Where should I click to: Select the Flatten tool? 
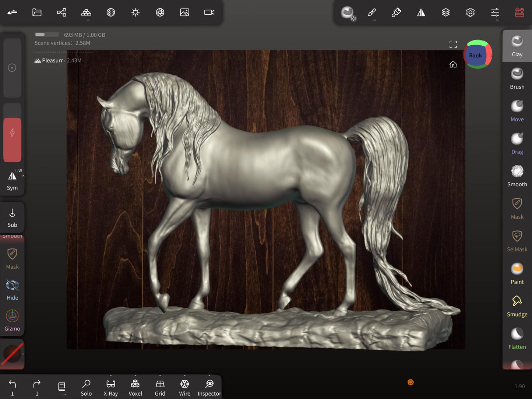click(517, 339)
